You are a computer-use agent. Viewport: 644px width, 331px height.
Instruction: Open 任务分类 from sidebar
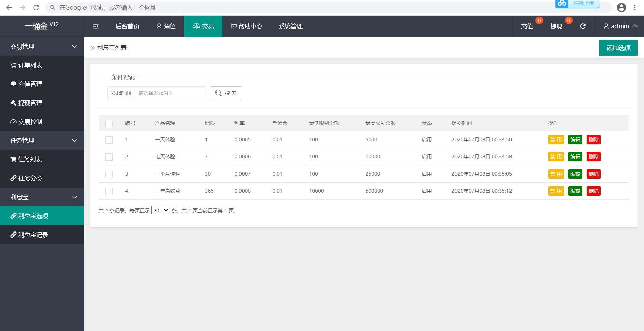[x=42, y=178]
